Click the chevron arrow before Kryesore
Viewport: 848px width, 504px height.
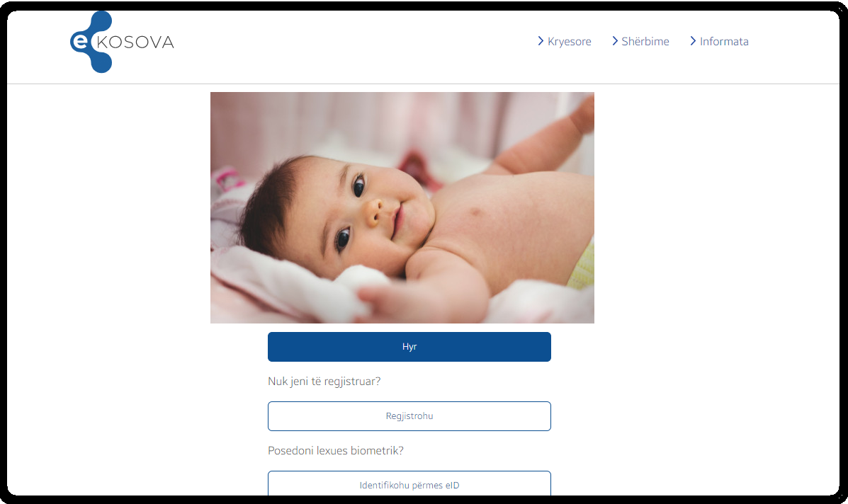pyautogui.click(x=541, y=41)
